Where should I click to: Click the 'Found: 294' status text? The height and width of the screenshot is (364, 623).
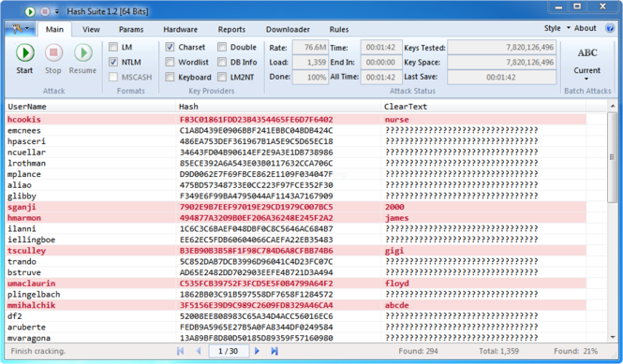click(418, 351)
